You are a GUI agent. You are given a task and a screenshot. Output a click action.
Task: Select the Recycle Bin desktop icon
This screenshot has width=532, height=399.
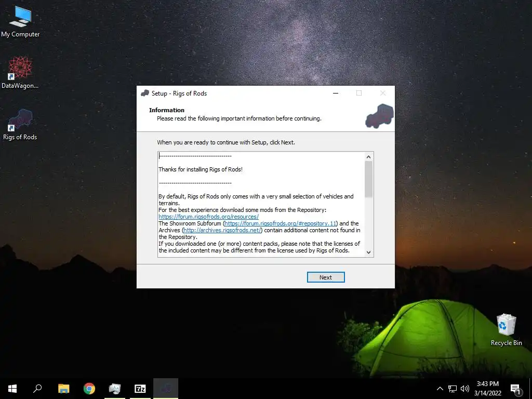coord(506,330)
